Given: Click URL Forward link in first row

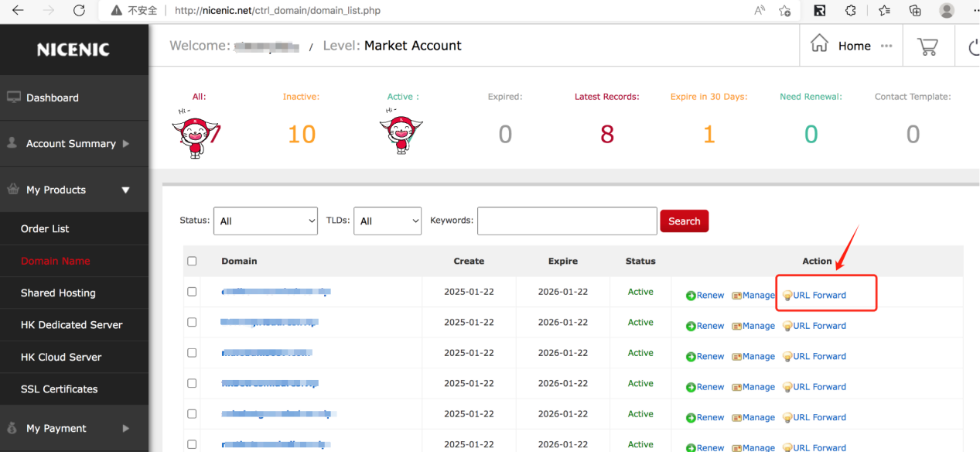Looking at the screenshot, I should point(819,296).
